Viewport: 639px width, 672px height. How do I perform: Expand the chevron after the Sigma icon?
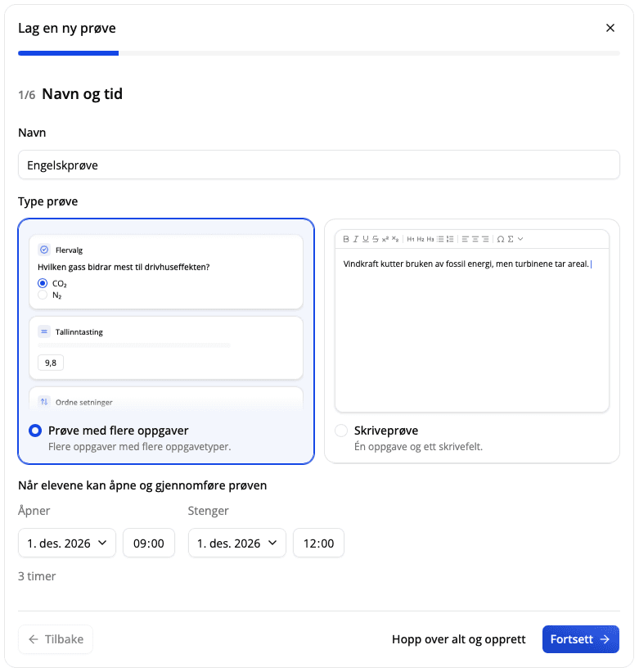pos(520,239)
